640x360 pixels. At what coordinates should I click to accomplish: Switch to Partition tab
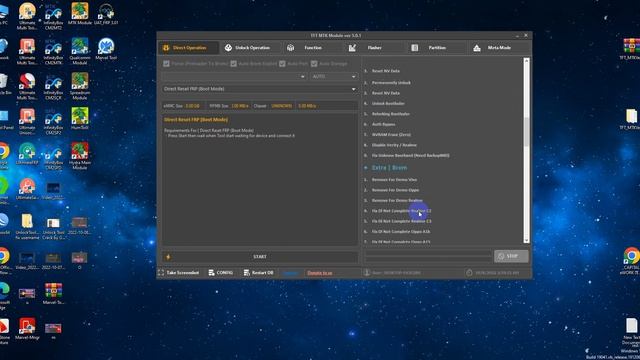click(x=437, y=48)
